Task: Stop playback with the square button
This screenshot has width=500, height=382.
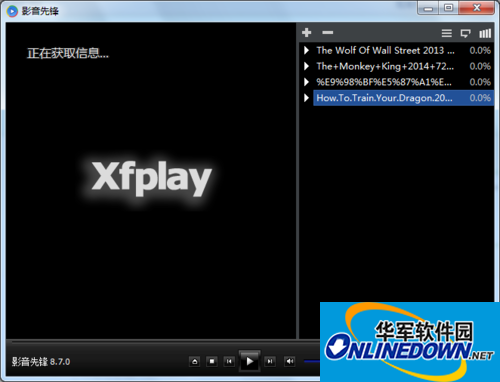Action: 212,361
